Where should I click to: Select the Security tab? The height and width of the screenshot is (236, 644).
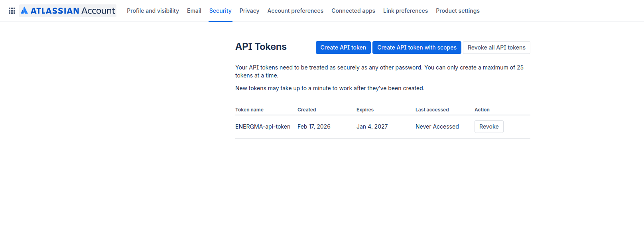coord(220,11)
